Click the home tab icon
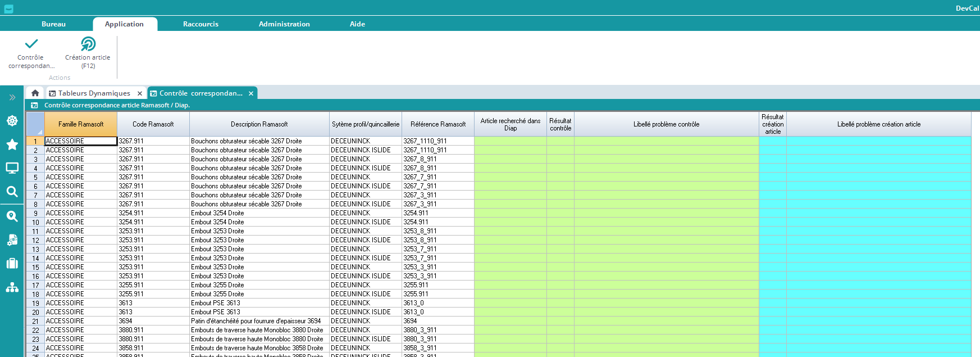 (35, 93)
